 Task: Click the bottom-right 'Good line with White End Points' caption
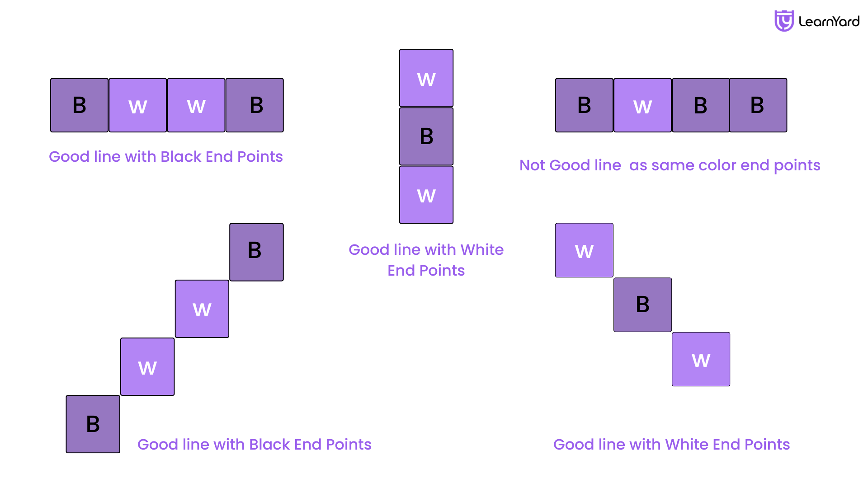click(x=671, y=445)
